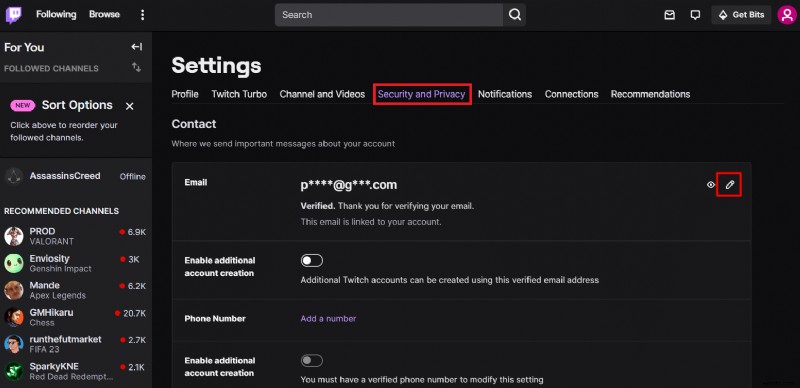The image size is (800, 388).
Task: Click the Enviosity channel name
Action: (x=49, y=258)
